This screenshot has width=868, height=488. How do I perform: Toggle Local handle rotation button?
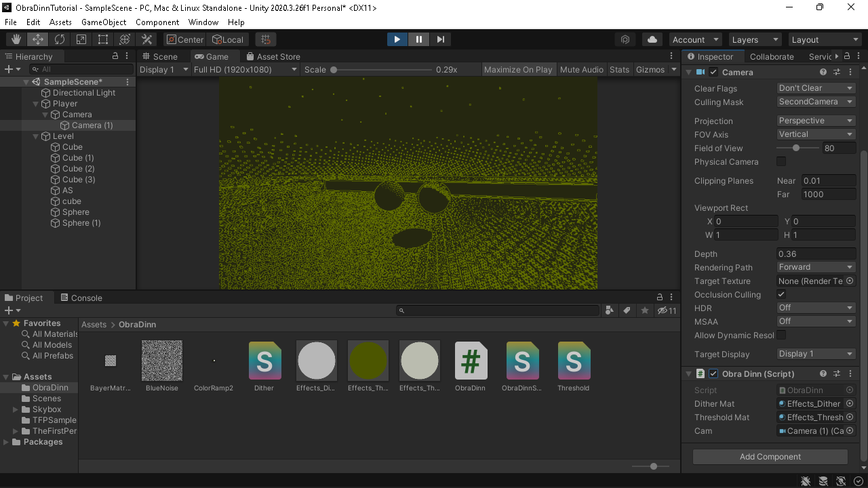point(227,39)
